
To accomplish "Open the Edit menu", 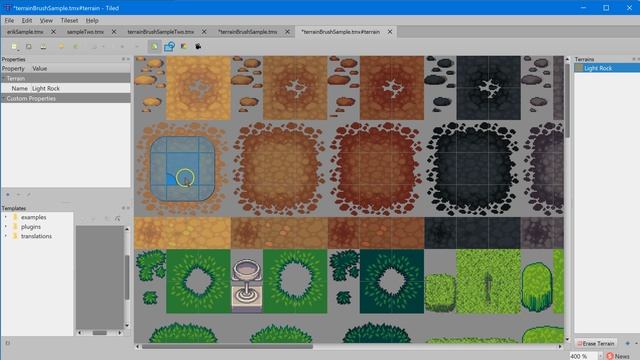I will (27, 20).
